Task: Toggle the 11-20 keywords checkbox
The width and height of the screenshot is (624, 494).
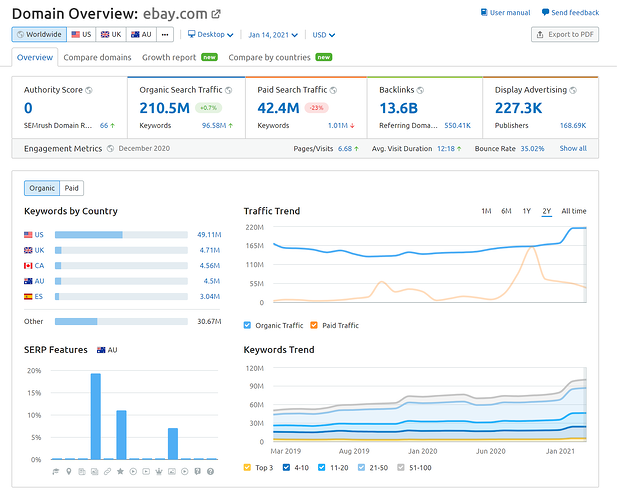Action: (322, 467)
